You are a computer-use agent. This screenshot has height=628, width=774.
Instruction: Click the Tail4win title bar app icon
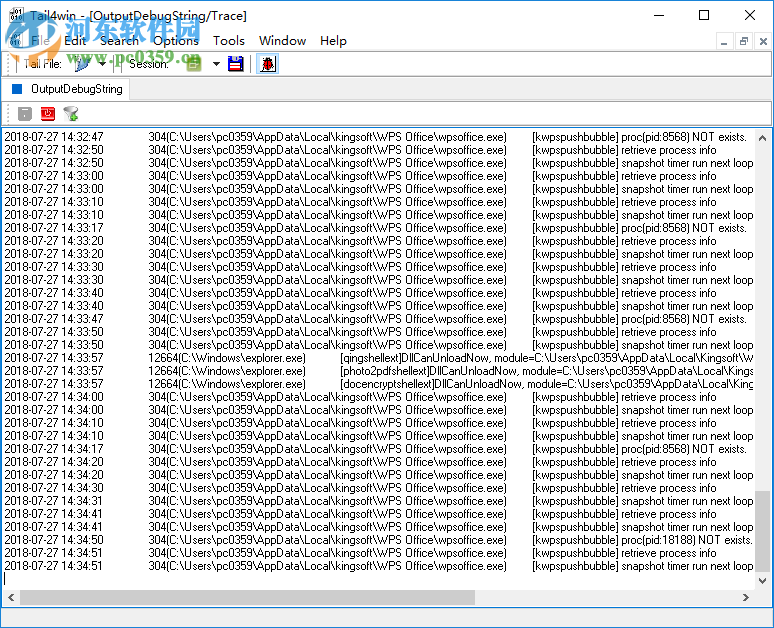pyautogui.click(x=16, y=15)
